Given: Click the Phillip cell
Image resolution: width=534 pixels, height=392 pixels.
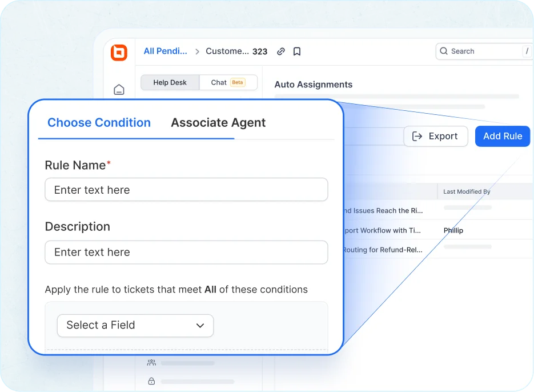Looking at the screenshot, I should pyautogui.click(x=453, y=230).
